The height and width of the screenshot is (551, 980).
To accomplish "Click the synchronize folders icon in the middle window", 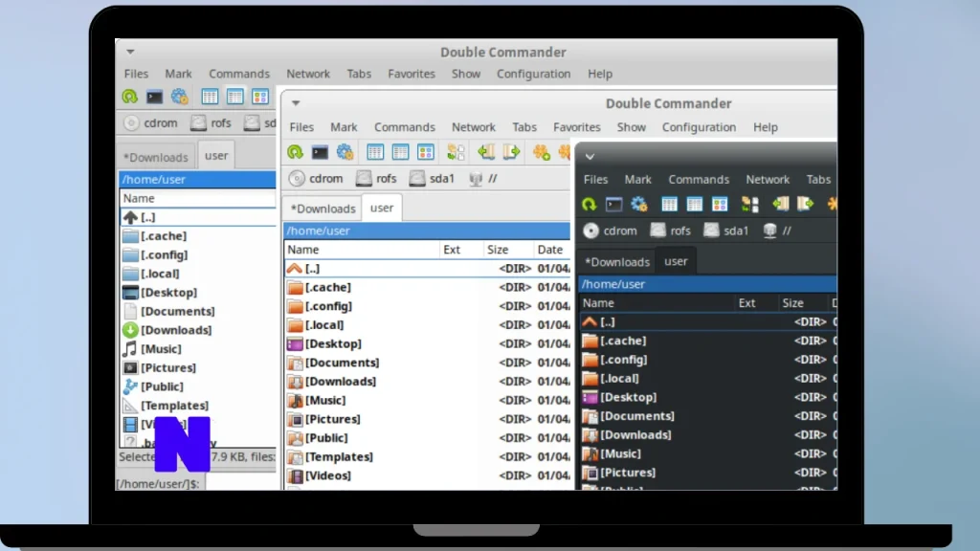I will 457,152.
